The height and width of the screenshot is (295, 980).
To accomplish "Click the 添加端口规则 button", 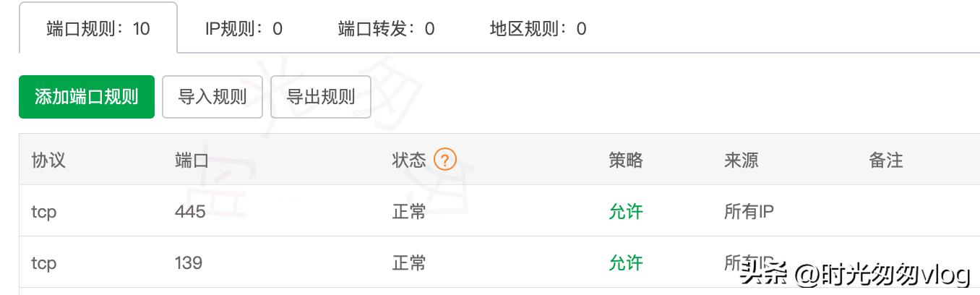I will (87, 97).
